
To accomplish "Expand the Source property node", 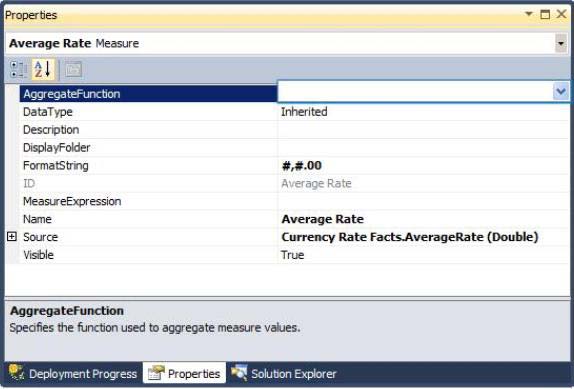I will [12, 237].
